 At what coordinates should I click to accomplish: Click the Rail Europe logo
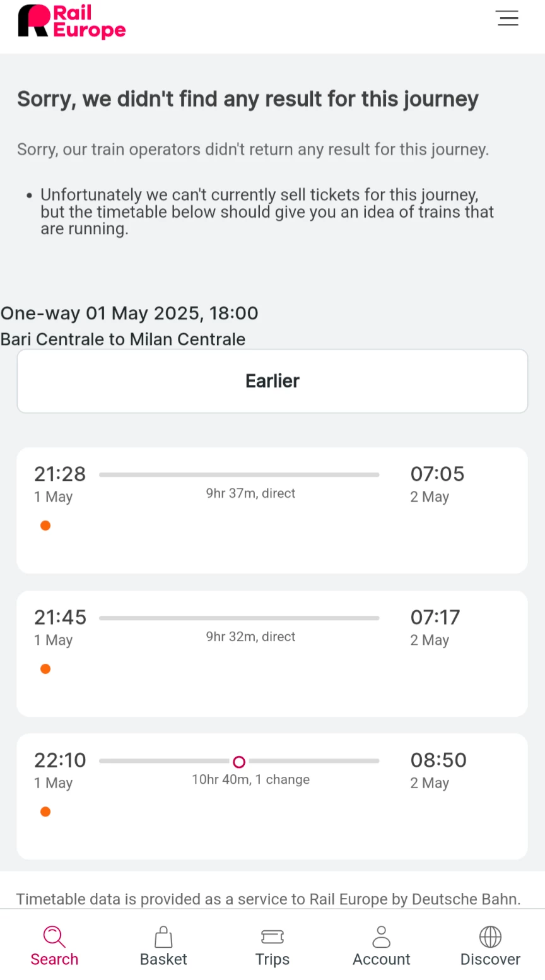[x=72, y=22]
